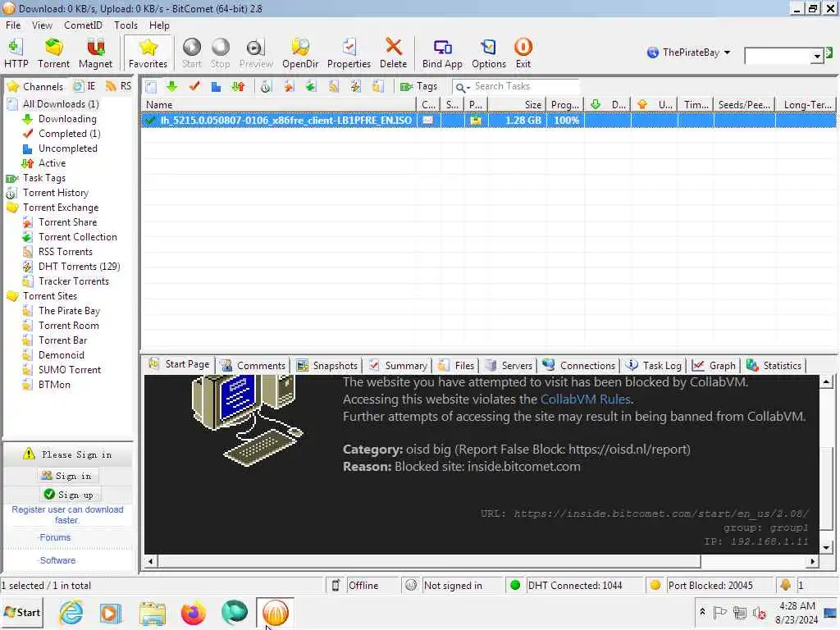Select the downloaded ISO task row
840x630 pixels.
487,120
